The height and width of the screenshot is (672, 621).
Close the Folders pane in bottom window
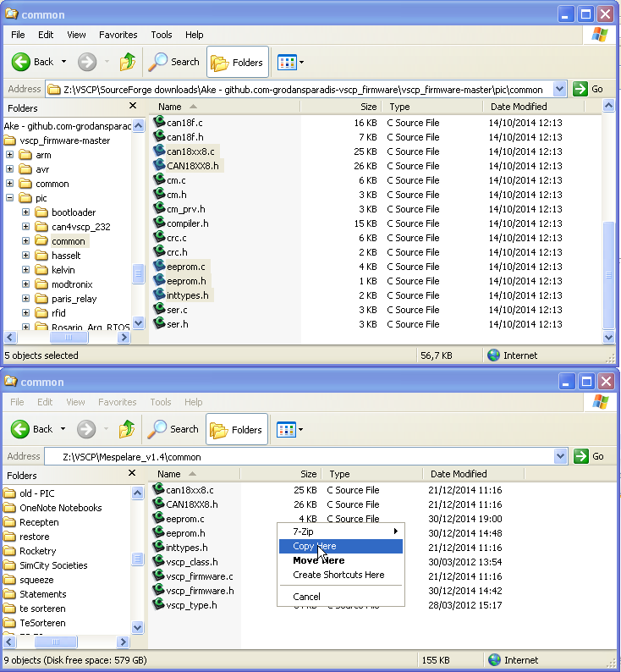tap(132, 474)
